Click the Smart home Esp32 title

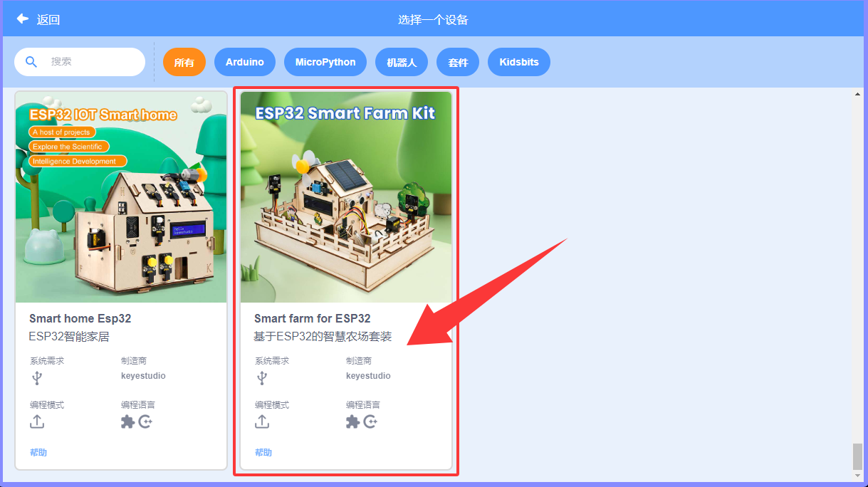point(80,318)
